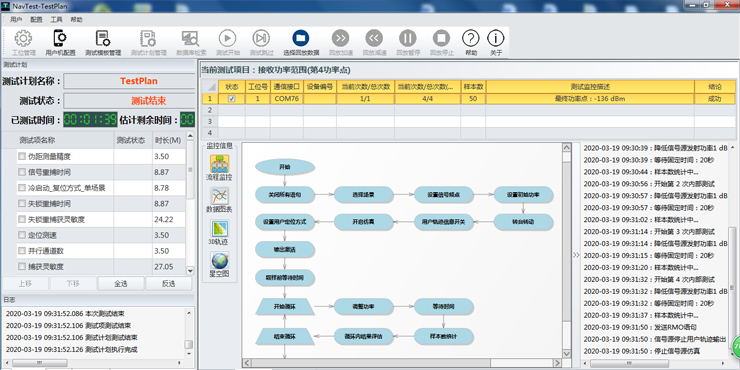This screenshot has height=370, width=740.
Task: Open 测试模板管理 template management
Action: [103, 43]
